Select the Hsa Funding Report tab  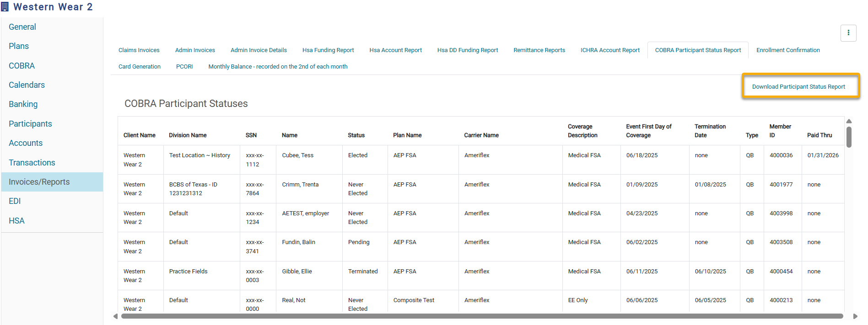click(x=328, y=50)
